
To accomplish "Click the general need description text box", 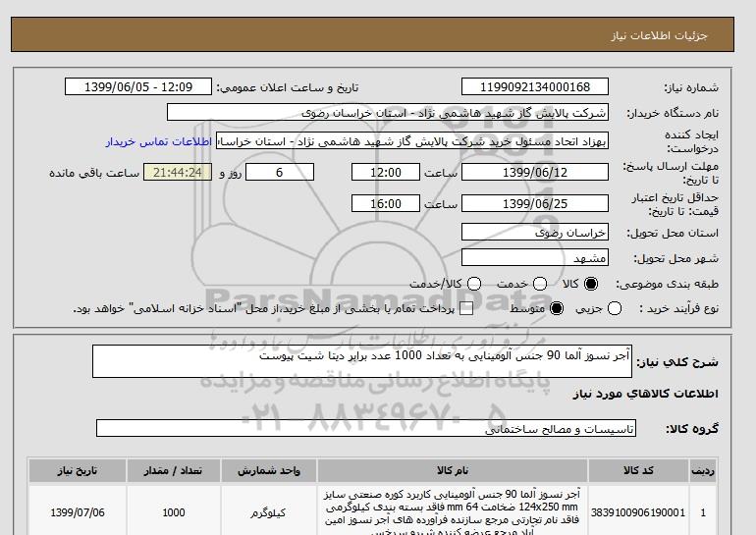I will pos(362,361).
